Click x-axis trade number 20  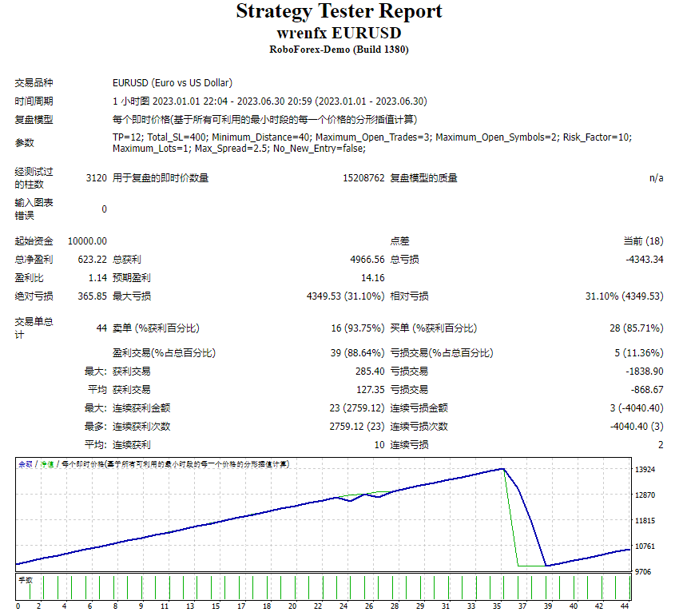(292, 606)
